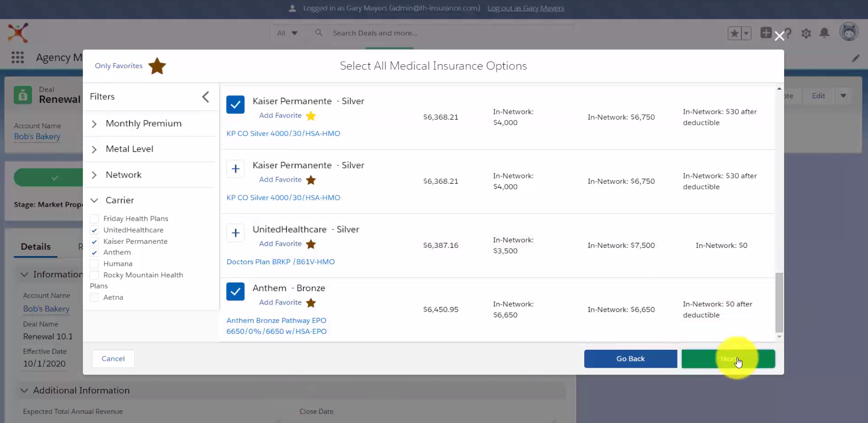Click the edit pencil icon in the navigation bar
The width and height of the screenshot is (868, 423).
(856, 59)
